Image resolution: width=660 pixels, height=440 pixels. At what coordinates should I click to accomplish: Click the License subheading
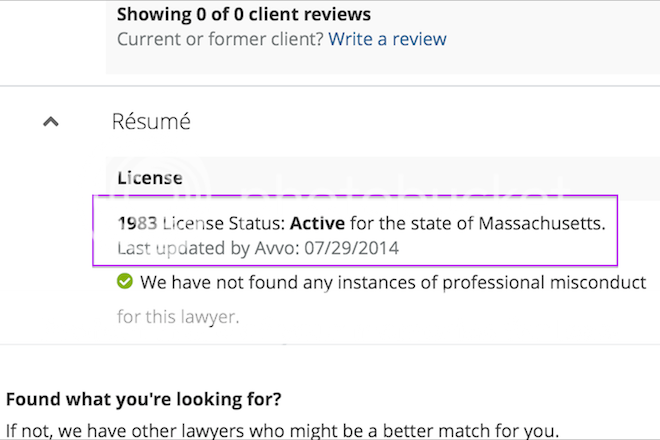(x=150, y=179)
